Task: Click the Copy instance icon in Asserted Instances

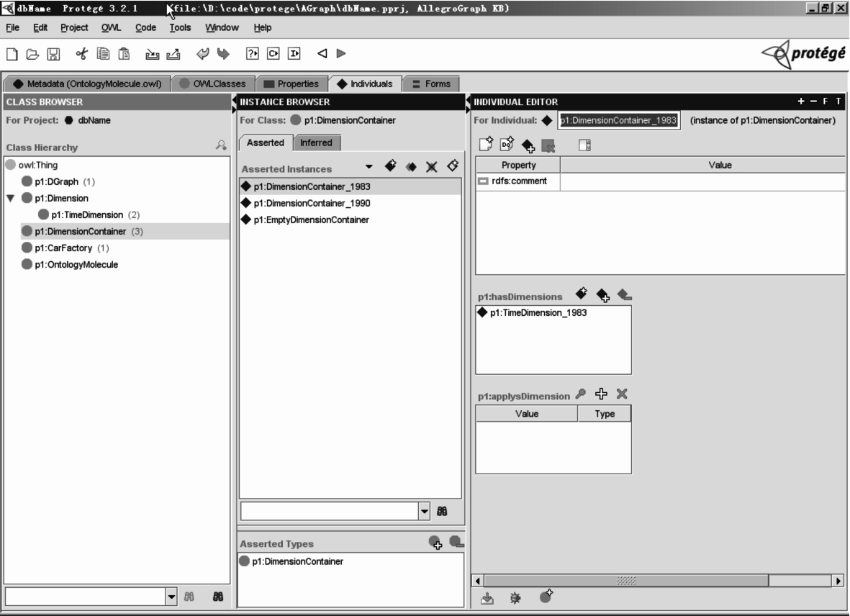Action: point(411,167)
